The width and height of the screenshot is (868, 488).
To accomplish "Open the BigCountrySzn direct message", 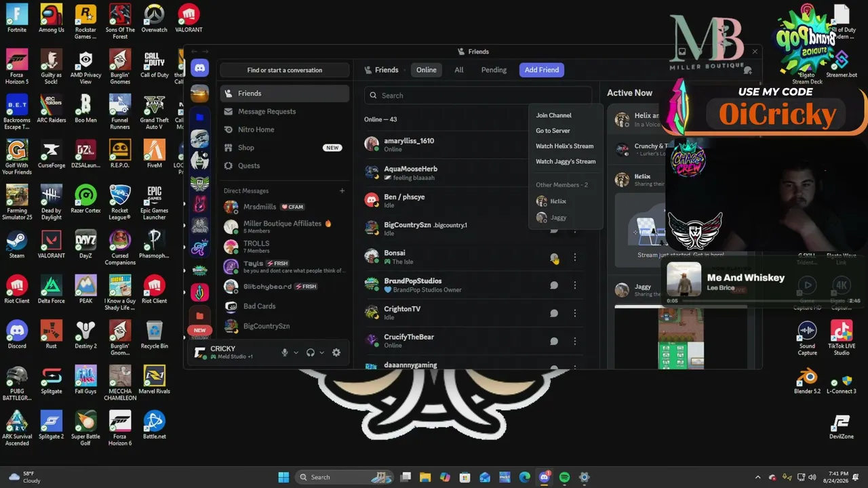I will 285,326.
